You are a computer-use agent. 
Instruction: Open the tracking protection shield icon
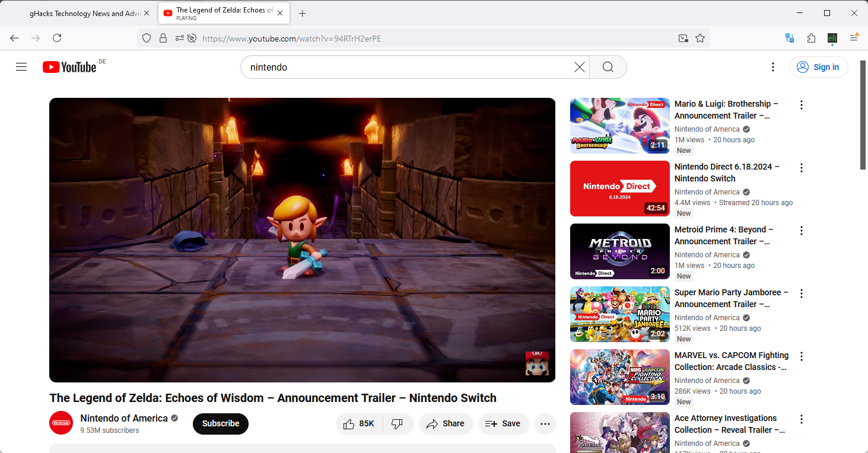pyautogui.click(x=147, y=38)
